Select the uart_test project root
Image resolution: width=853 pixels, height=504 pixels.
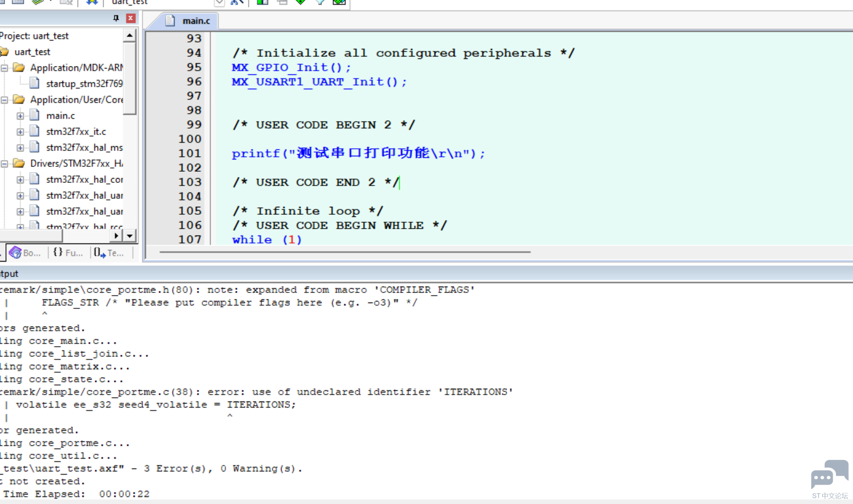pyautogui.click(x=32, y=52)
